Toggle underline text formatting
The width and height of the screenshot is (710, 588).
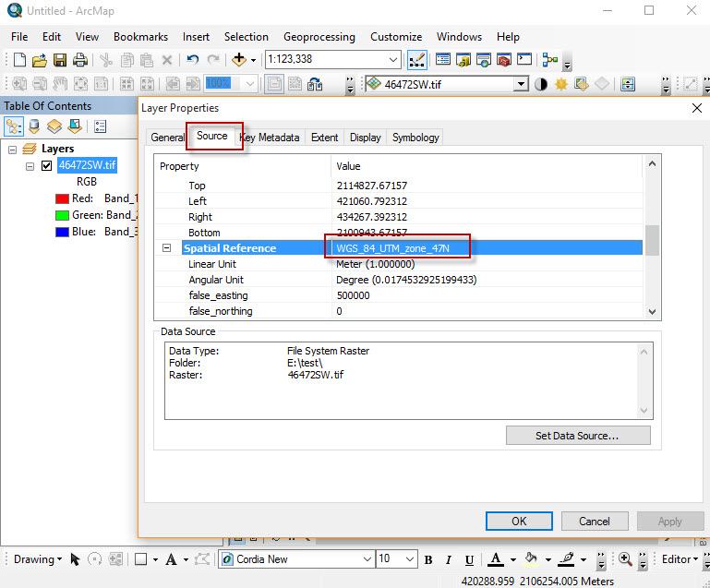[x=470, y=560]
